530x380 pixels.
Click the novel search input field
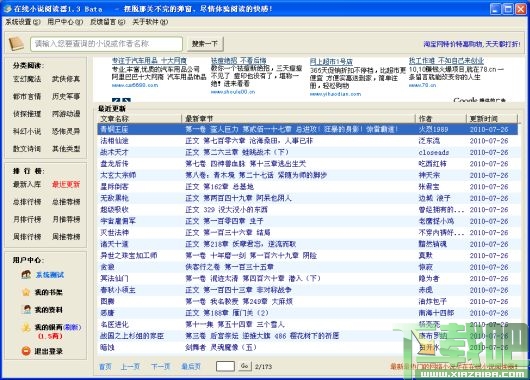(106, 44)
